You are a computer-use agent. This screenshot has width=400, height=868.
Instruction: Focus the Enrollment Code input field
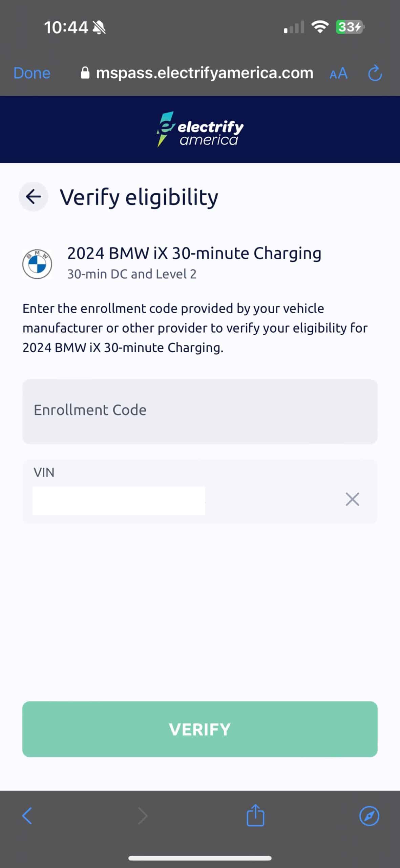click(x=200, y=411)
